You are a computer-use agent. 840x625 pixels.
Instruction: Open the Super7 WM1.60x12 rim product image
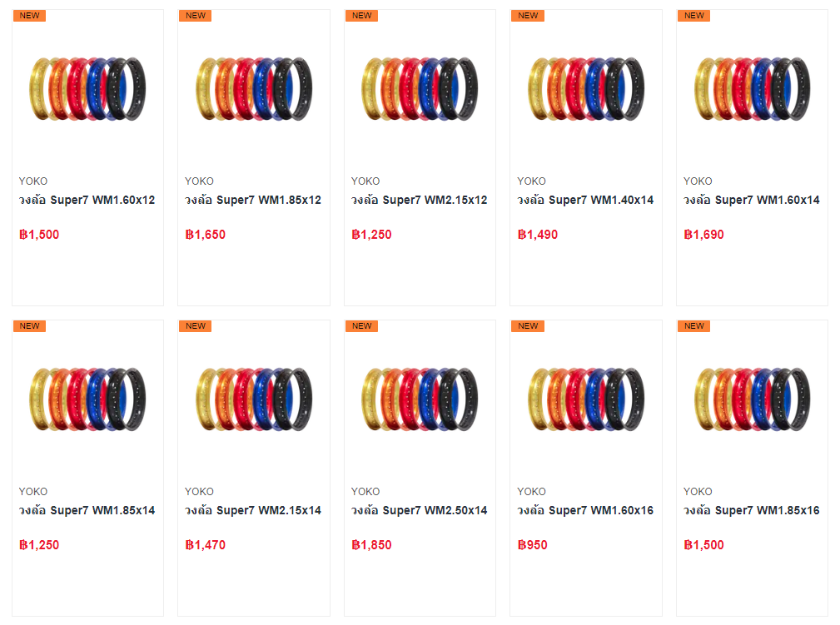(x=87, y=89)
